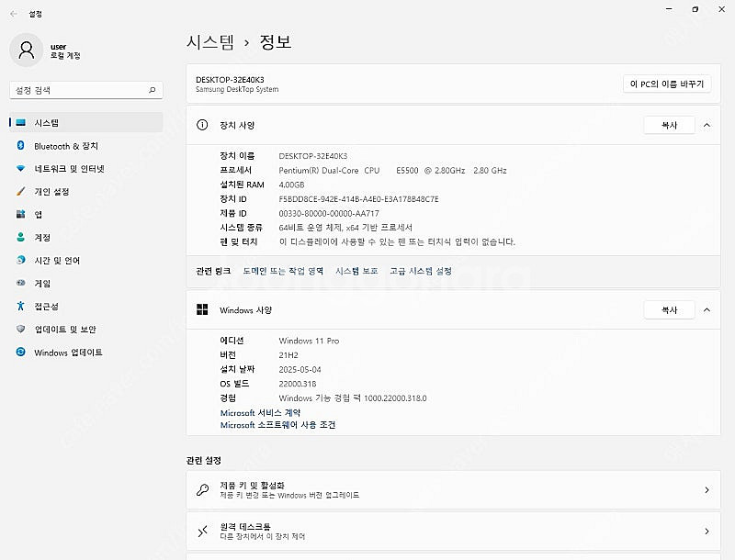This screenshot has width=735, height=560.
Task: Click the Windows 업데이트 refresh icon
Action: click(x=20, y=352)
